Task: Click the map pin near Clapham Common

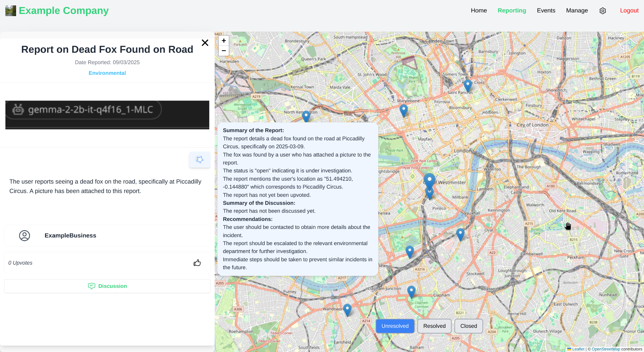Action: (411, 291)
